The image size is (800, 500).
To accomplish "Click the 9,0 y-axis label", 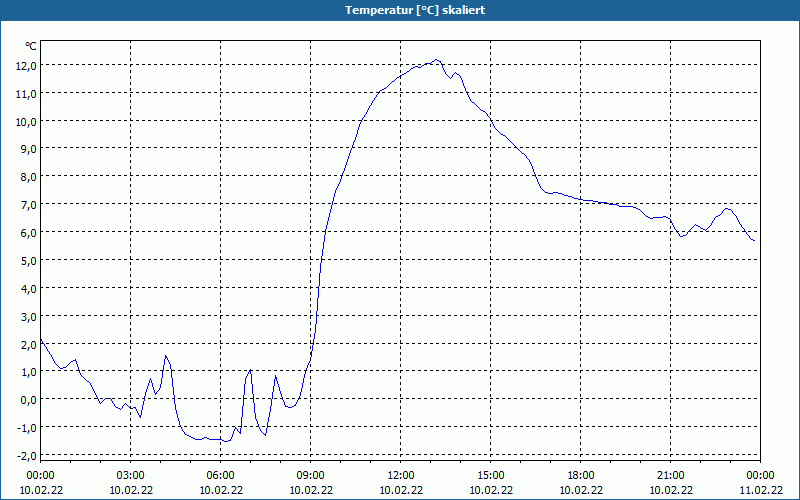I will point(30,149).
